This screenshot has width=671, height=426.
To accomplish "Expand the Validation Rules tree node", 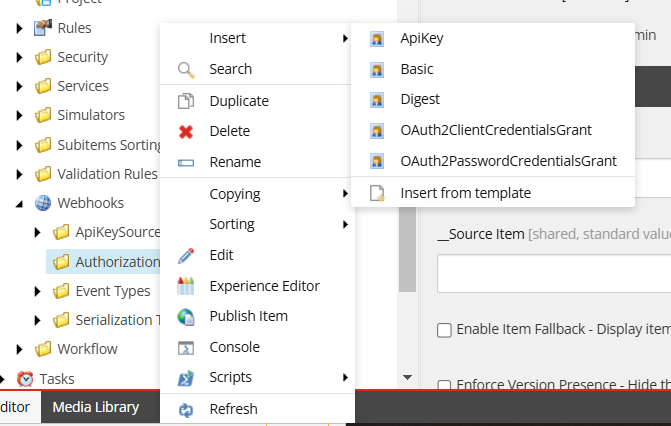I will 19,175.
